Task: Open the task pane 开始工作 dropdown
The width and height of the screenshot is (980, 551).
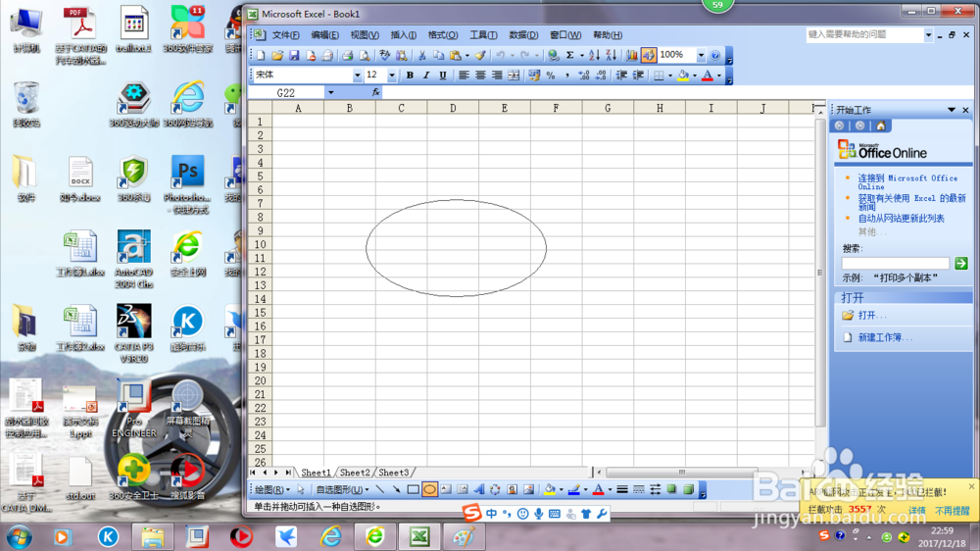Action: (x=952, y=110)
